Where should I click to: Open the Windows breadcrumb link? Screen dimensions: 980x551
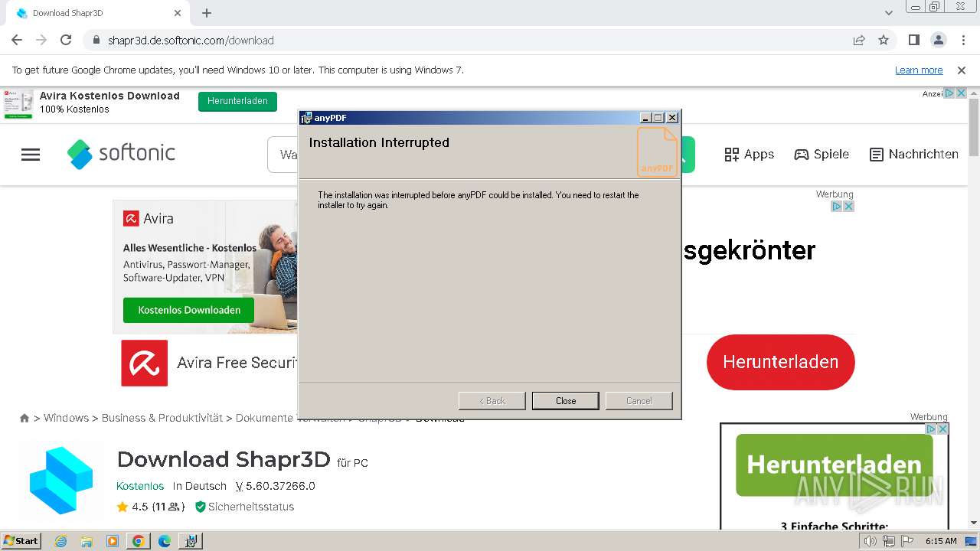click(66, 418)
